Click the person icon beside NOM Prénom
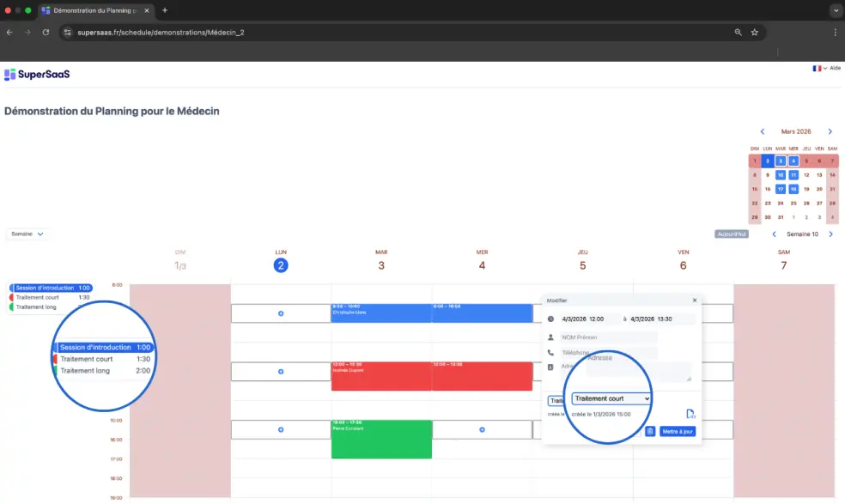The image size is (845, 504). (550, 337)
